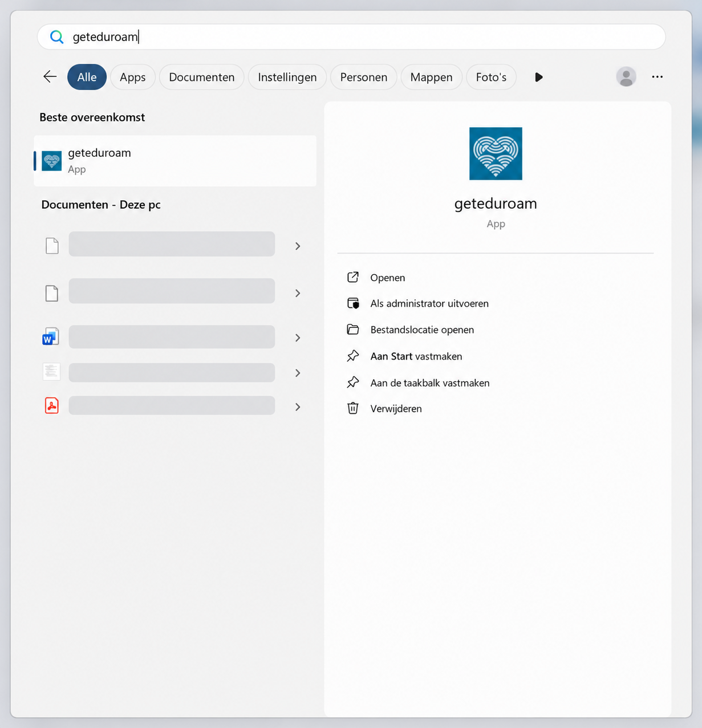This screenshot has width=702, height=728.
Task: Expand the PDF document result chevron
Action: [x=298, y=407]
